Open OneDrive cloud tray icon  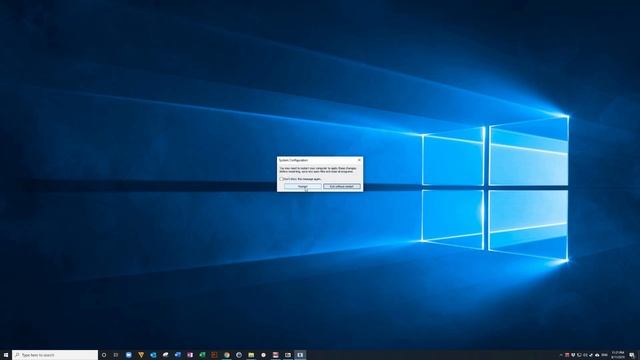coord(597,355)
